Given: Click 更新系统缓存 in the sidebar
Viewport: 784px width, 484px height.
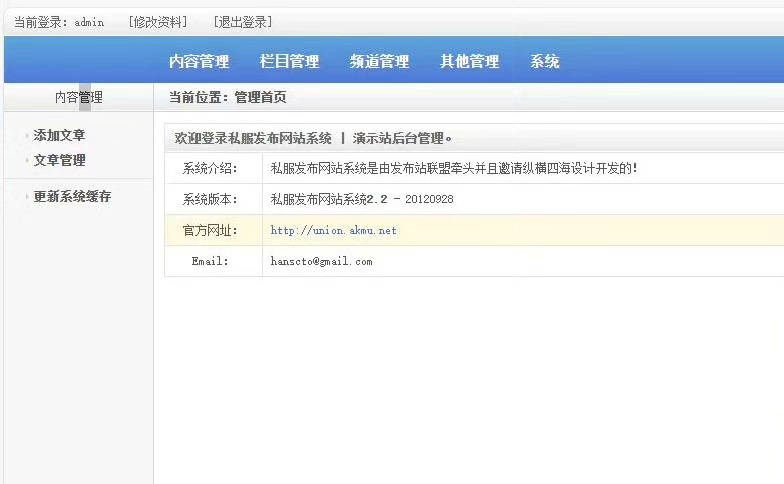Looking at the screenshot, I should pos(72,196).
